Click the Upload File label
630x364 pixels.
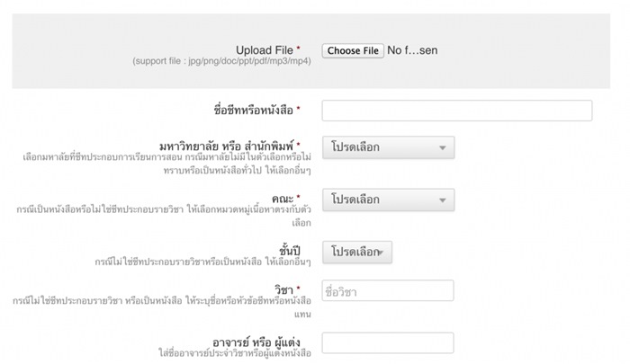265,50
